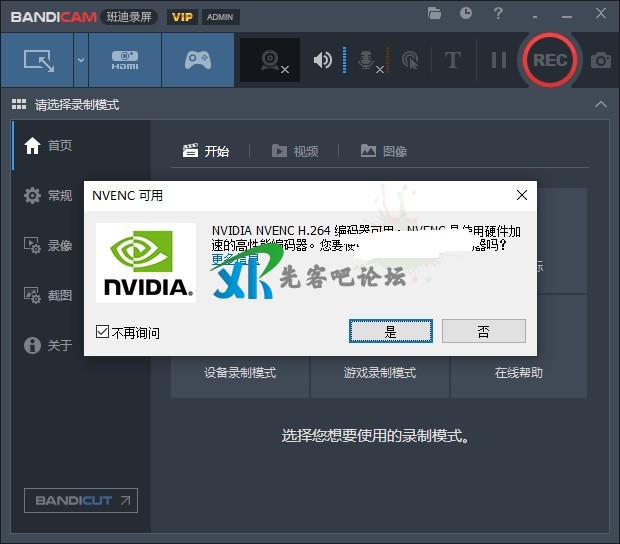Open the scheduled recording clock icon

click(466, 14)
